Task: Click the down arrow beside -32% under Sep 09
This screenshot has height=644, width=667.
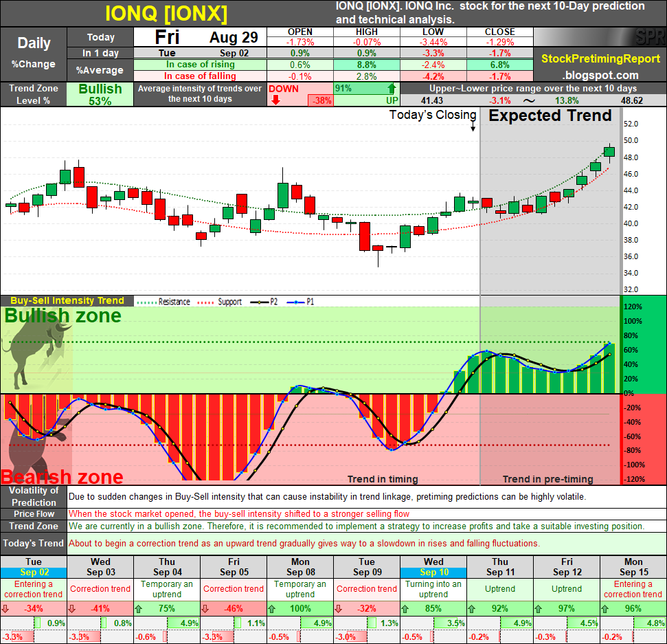Action: [x=339, y=609]
